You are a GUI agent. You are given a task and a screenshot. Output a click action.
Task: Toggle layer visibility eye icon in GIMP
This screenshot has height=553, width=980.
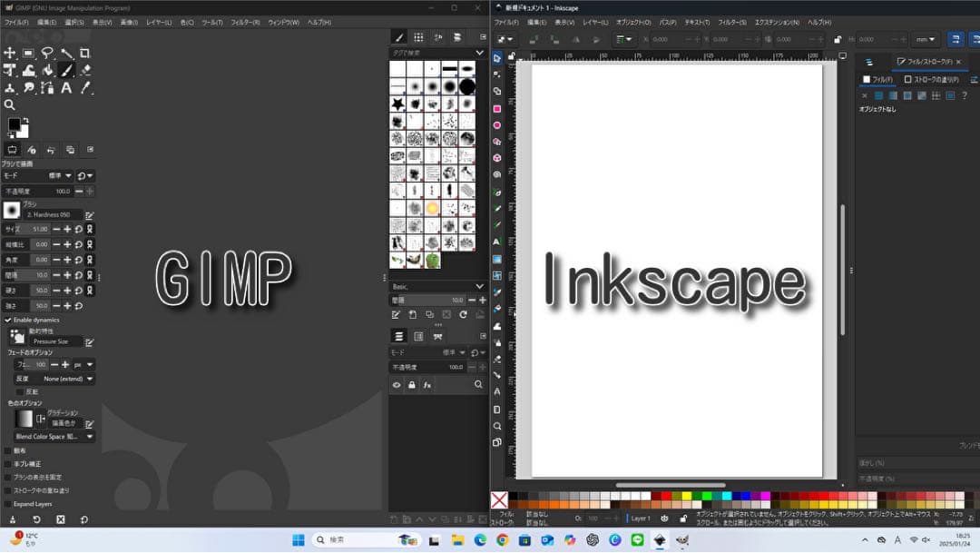397,385
